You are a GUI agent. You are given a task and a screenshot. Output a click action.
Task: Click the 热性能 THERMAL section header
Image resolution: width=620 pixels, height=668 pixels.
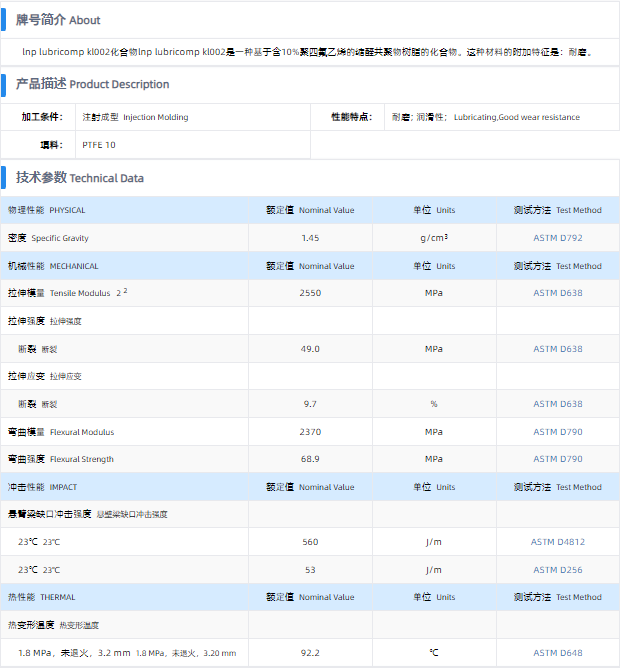pos(42,598)
